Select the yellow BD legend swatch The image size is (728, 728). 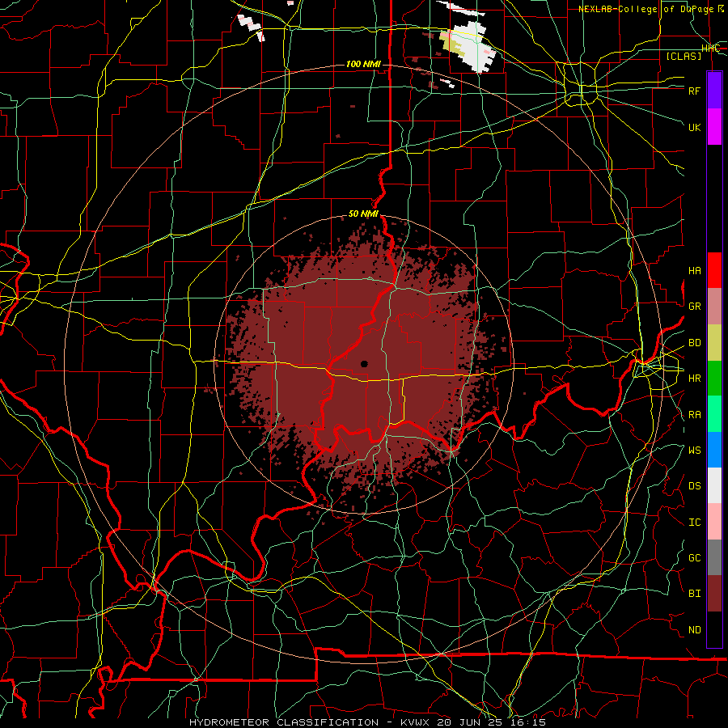pyautogui.click(x=714, y=343)
